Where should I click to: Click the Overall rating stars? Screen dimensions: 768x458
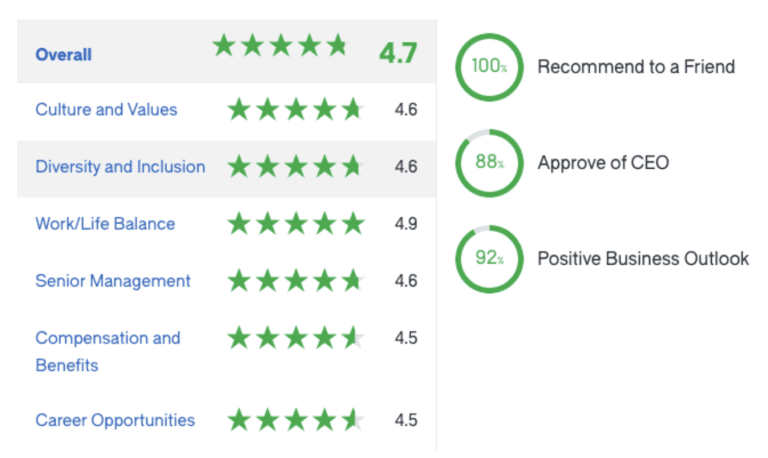[280, 46]
